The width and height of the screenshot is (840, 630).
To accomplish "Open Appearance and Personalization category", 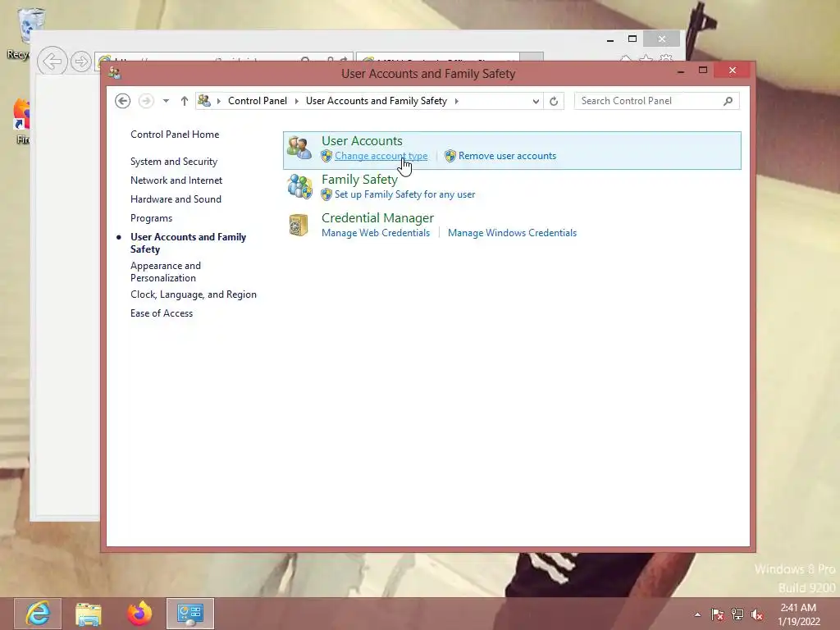I will 166,272.
